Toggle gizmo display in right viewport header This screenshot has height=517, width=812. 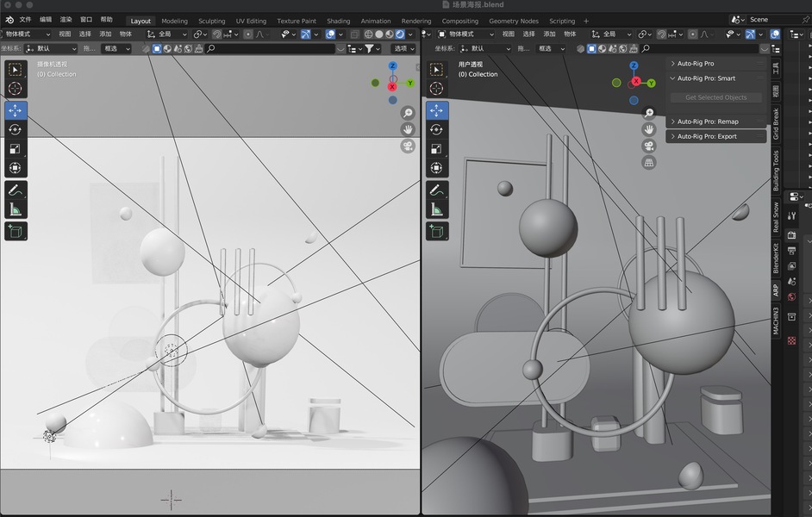pyautogui.click(x=750, y=34)
